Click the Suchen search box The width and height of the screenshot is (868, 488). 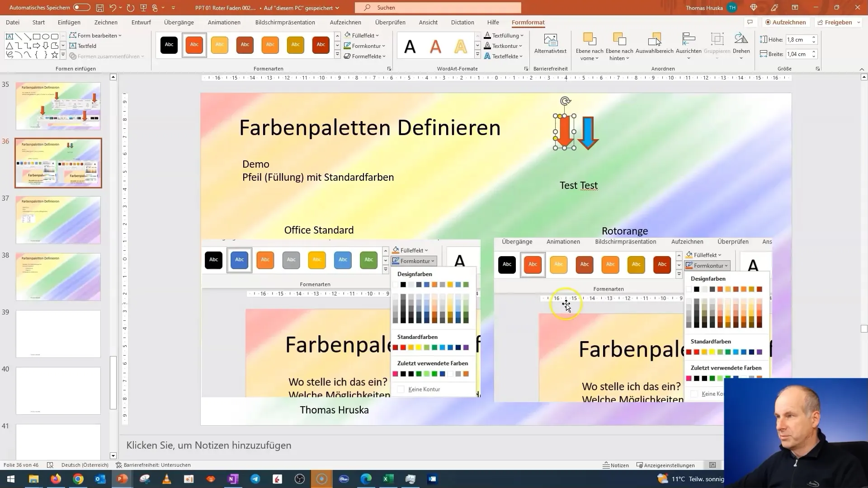tap(438, 8)
